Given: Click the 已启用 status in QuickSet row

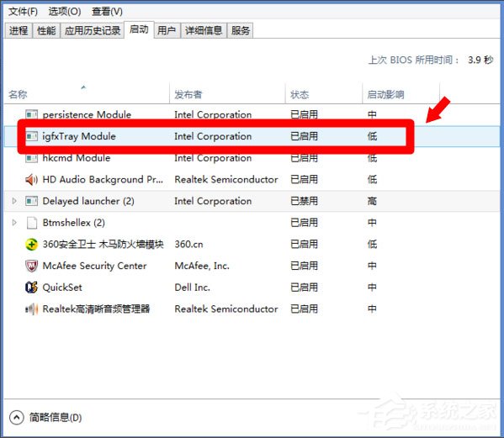Looking at the screenshot, I should 304,288.
